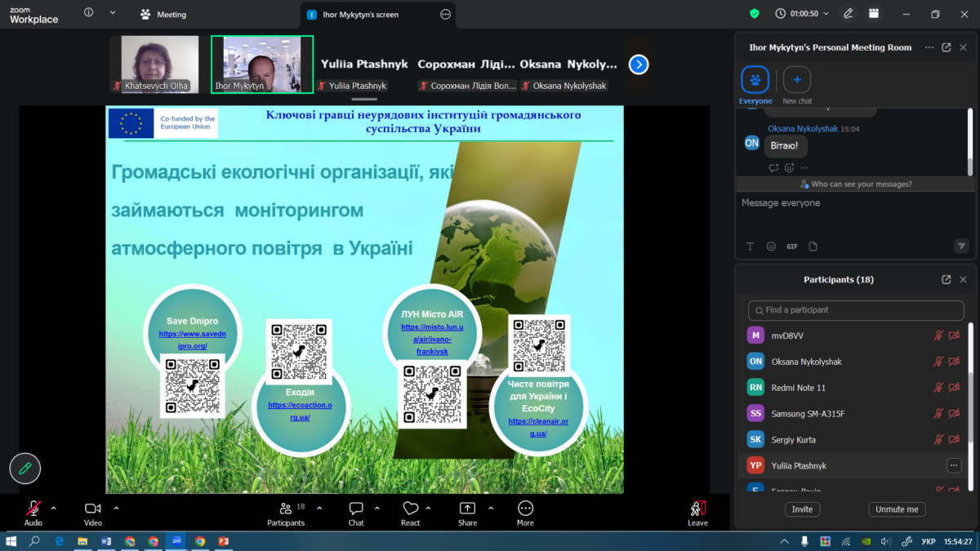Open the ecoaction.org.ua link on the slide
This screenshot has width=980, height=551.
point(300,411)
